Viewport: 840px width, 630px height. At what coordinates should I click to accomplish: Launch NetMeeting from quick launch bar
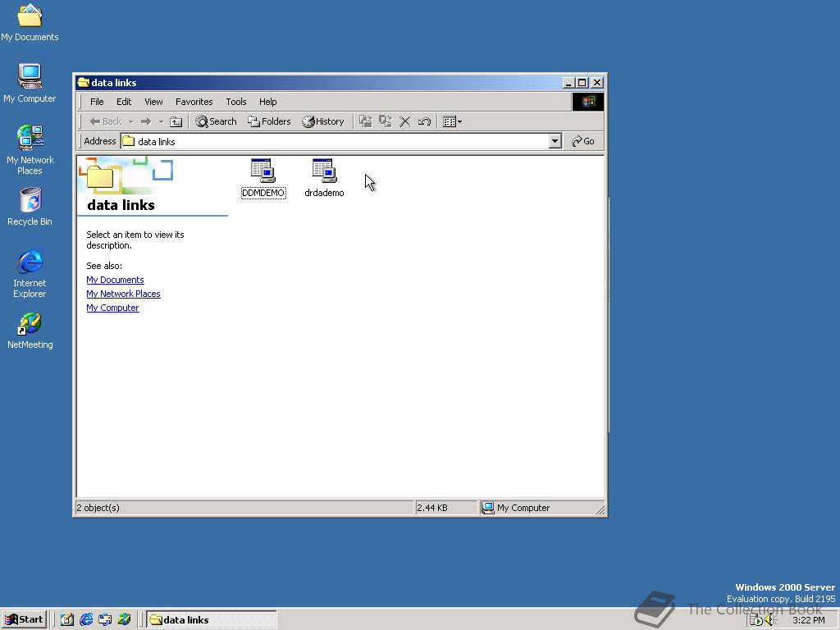tap(125, 619)
